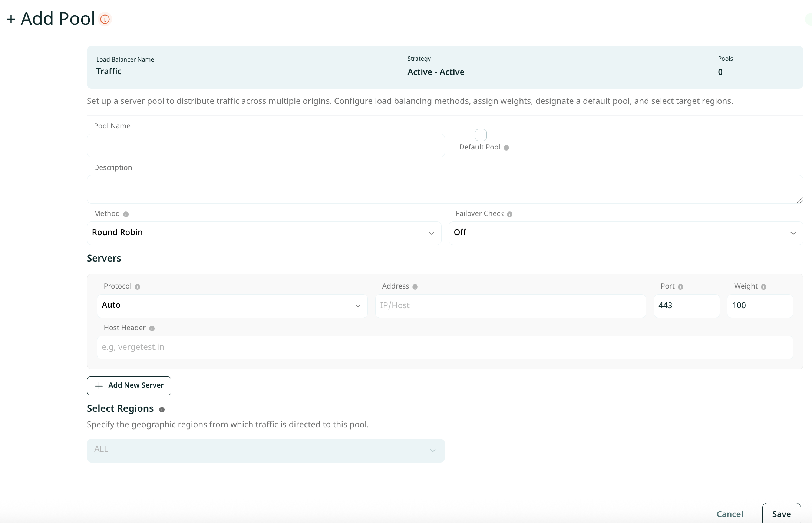This screenshot has width=812, height=523.
Task: Focus the Pool Name input field
Action: (x=265, y=145)
